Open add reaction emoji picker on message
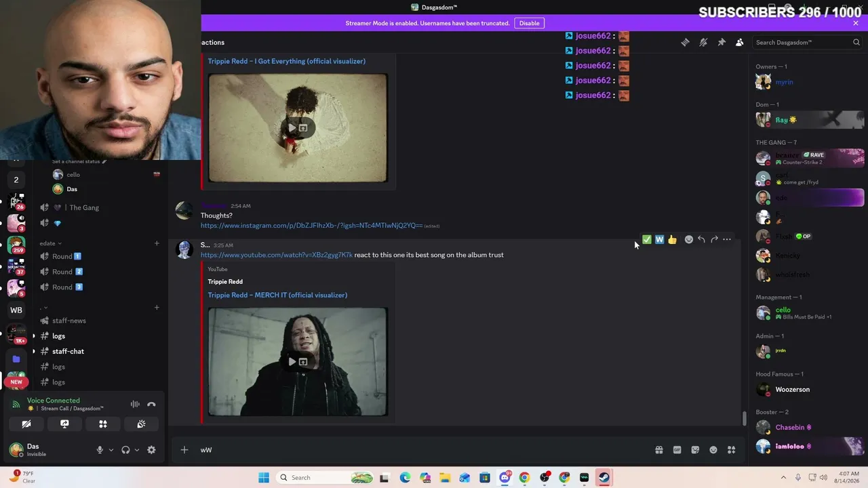This screenshot has height=488, width=868. (688, 239)
